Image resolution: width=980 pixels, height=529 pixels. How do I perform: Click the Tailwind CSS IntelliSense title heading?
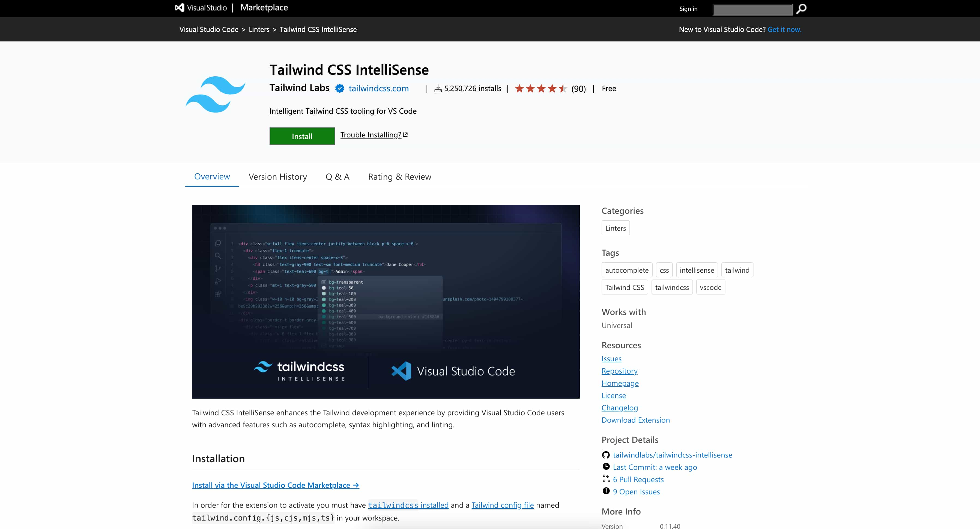(x=349, y=70)
